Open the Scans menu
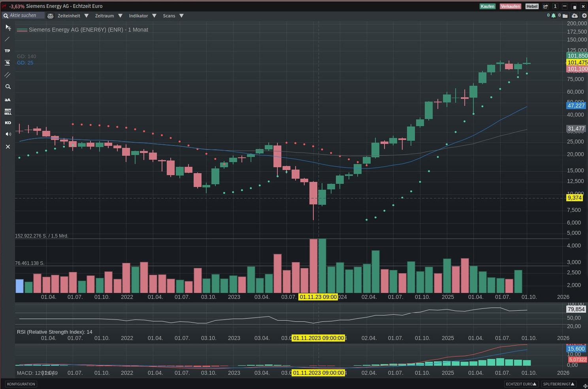The width and height of the screenshot is (588, 389). pos(173,16)
